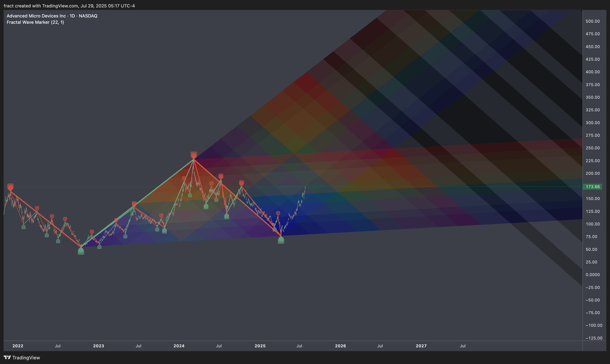610x364 pixels.
Task: Click the 200.00 price axis label
Action: coord(593,173)
